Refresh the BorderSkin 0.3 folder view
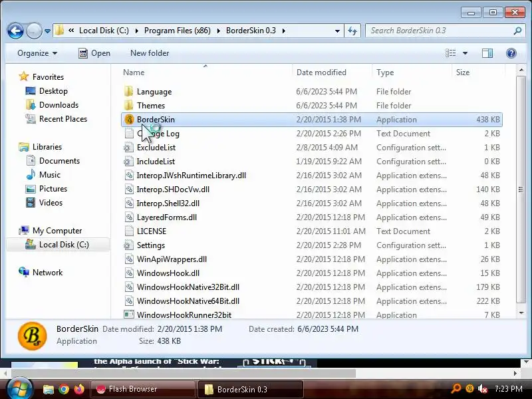The width and height of the screenshot is (532, 399). click(x=352, y=31)
